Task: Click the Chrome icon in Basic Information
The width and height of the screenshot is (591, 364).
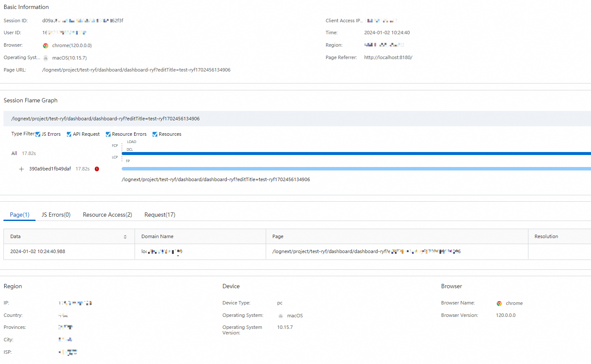Action: tap(45, 46)
